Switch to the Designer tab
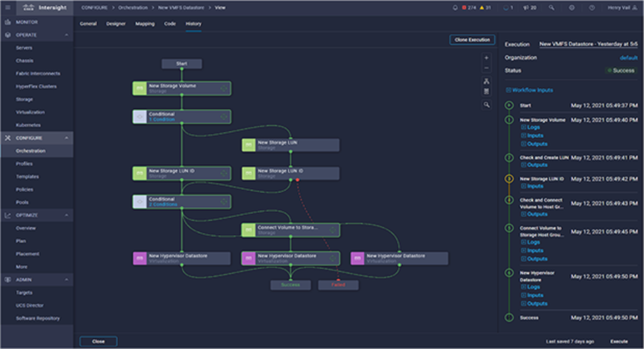The height and width of the screenshot is (349, 644). click(116, 24)
